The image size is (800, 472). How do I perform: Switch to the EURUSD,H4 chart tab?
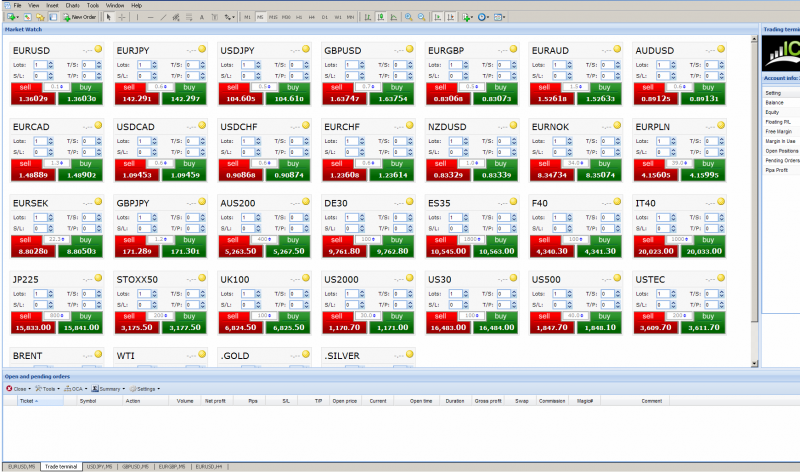tap(209, 466)
